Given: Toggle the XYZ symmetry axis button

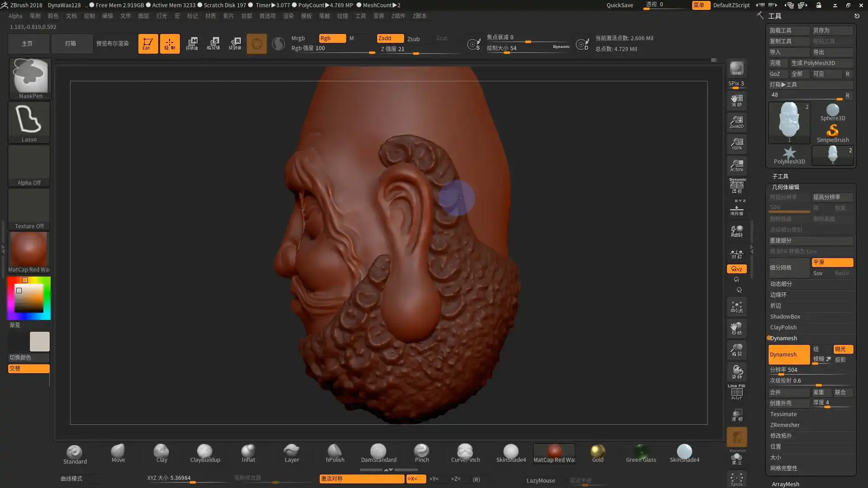Looking at the screenshot, I should [737, 269].
